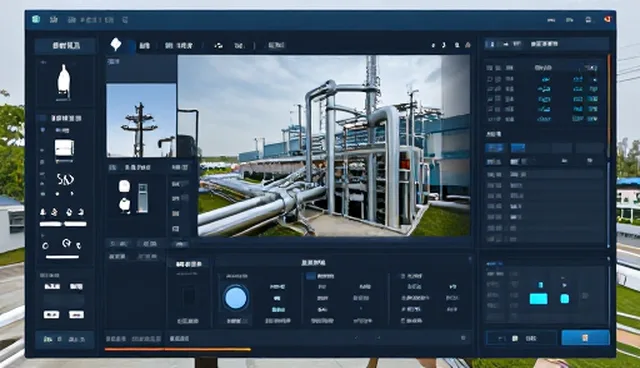Screen dimensions: 640x368
Task: Click the outlined button left of blue confirm button
Action: pyautogui.click(x=521, y=338)
